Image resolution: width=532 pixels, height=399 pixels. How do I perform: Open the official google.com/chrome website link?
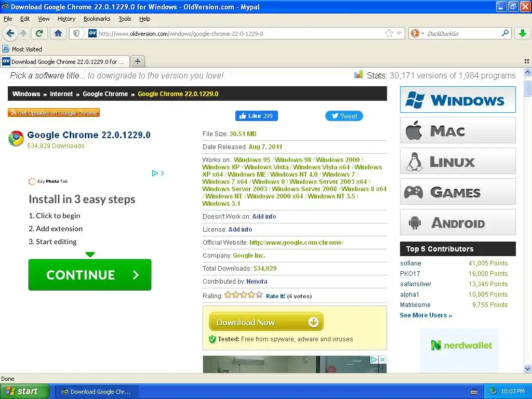[x=296, y=243]
